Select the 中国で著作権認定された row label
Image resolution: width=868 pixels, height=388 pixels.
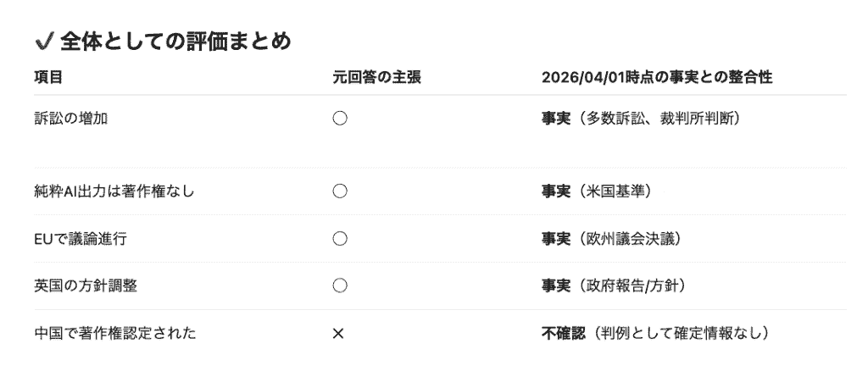[x=114, y=334]
